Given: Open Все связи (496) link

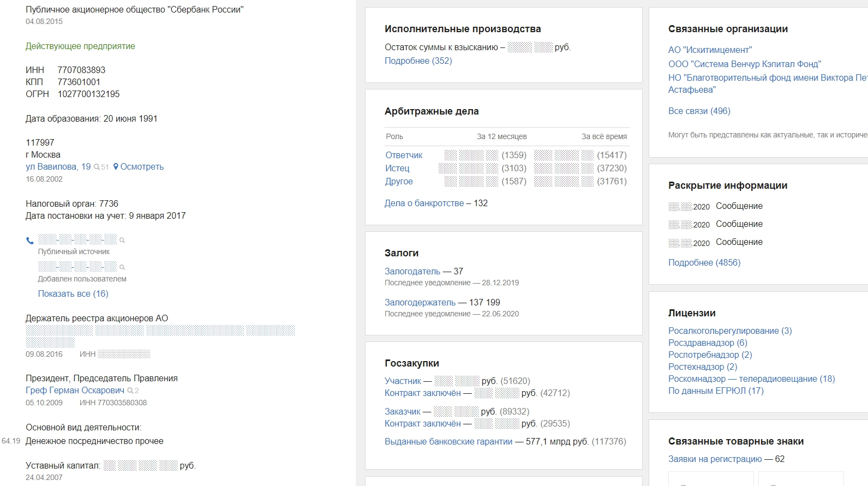Looking at the screenshot, I should point(699,111).
